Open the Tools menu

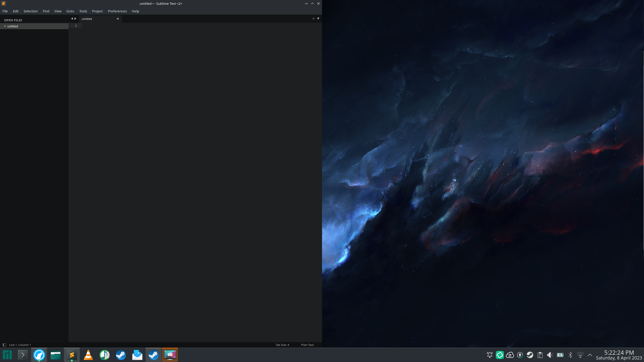tap(83, 11)
